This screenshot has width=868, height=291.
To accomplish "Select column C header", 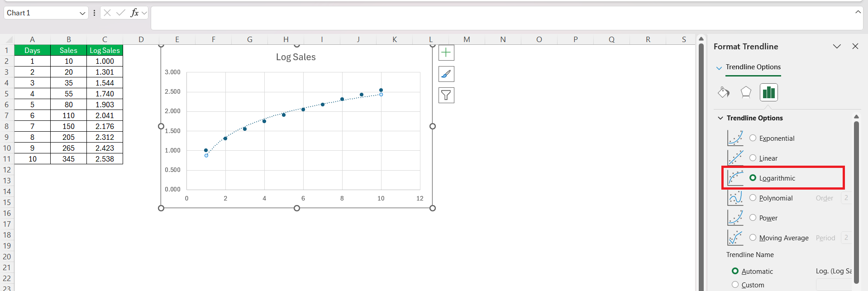I will point(105,39).
